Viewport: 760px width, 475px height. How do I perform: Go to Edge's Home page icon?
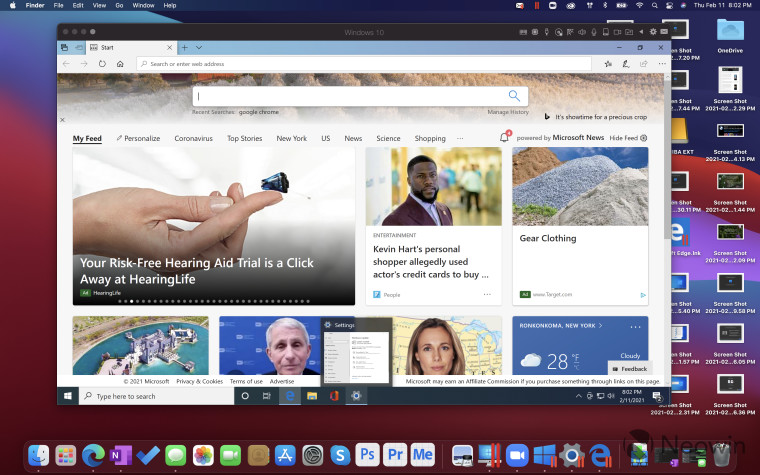[120, 64]
